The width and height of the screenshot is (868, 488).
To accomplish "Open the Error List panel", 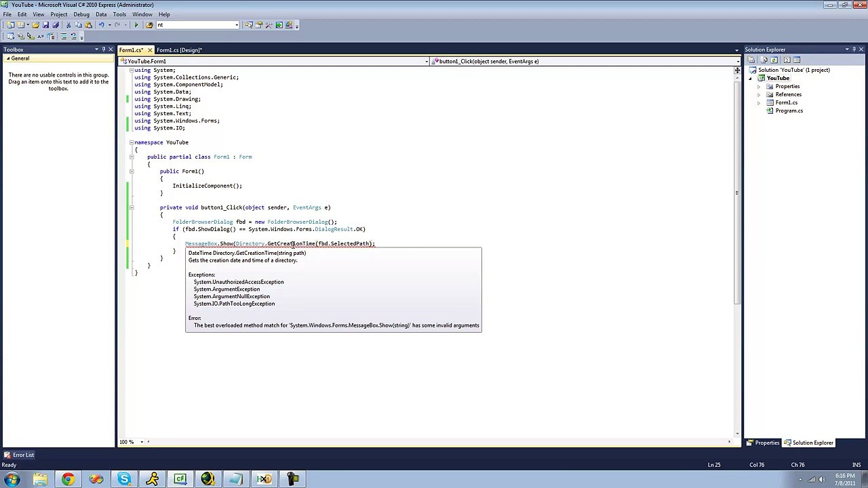I will [19, 455].
